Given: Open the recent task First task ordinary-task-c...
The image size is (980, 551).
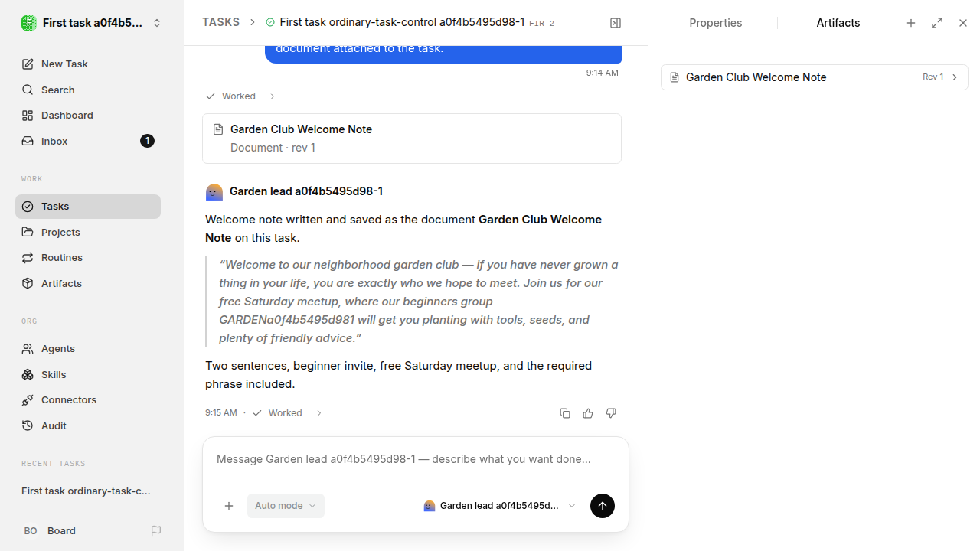Looking at the screenshot, I should coord(87,491).
